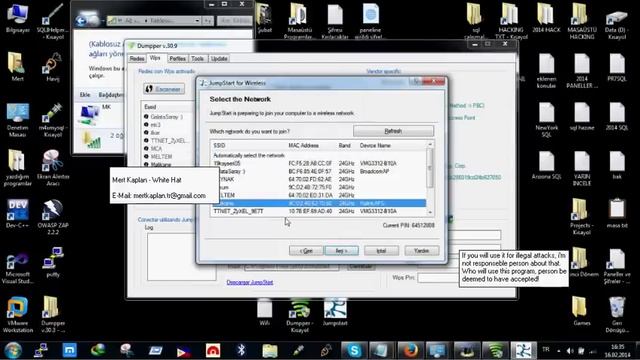Click Ekle in wireless networks window toolbar

click(84, 95)
